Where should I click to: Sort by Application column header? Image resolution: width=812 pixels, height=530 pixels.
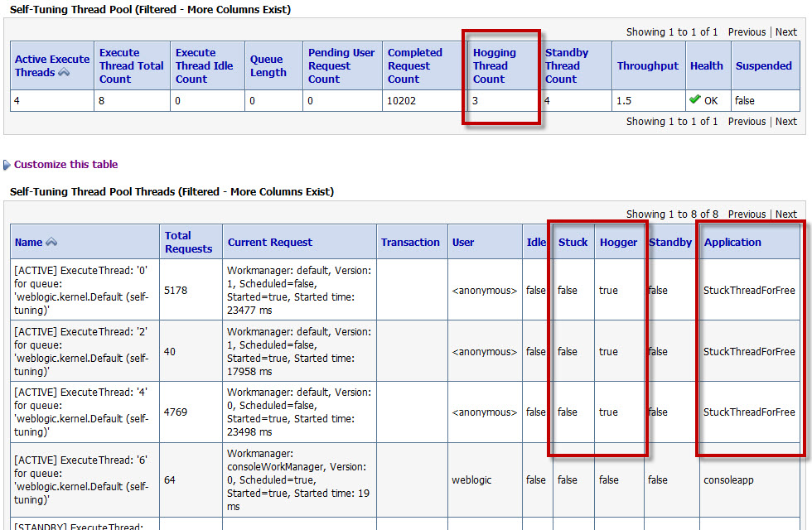(732, 242)
